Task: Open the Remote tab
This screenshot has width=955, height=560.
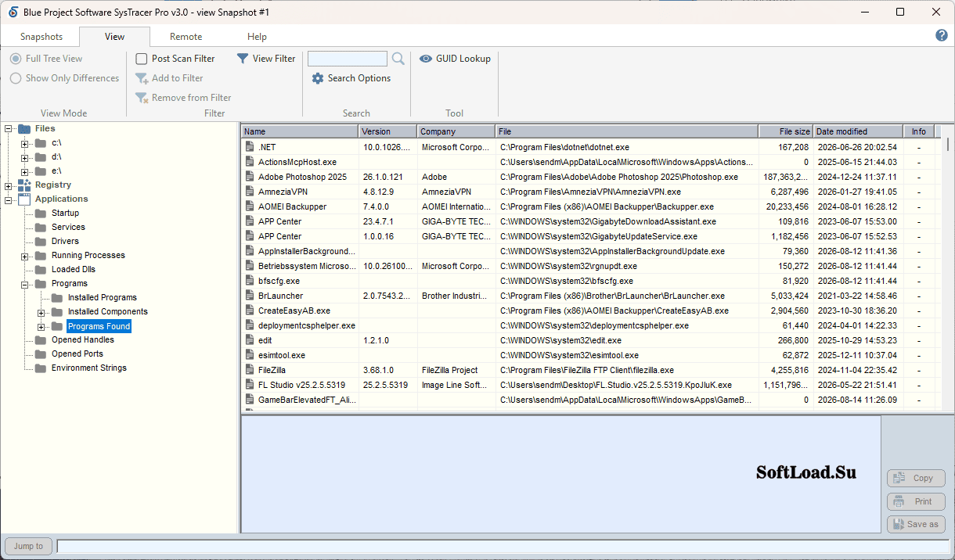Action: click(x=186, y=37)
